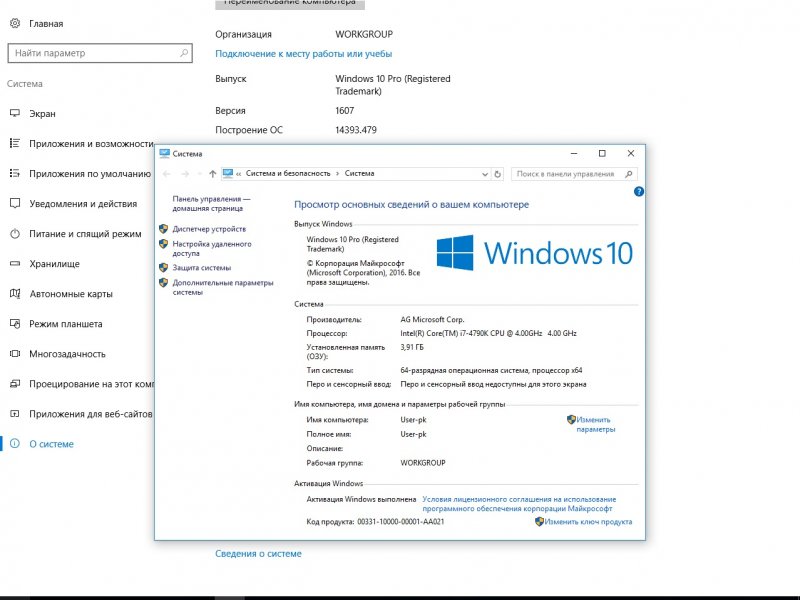Open Диспетчер устройств link
800x600 pixels.
(x=209, y=229)
